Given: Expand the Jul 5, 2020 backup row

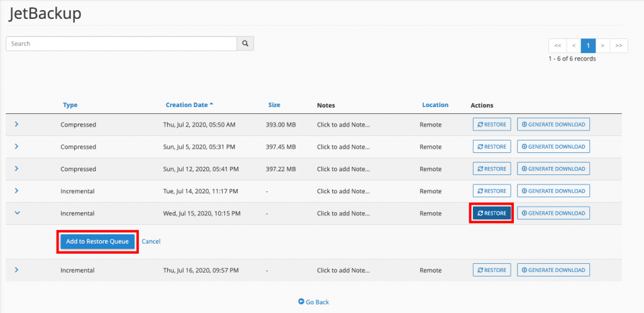Looking at the screenshot, I should [x=16, y=146].
